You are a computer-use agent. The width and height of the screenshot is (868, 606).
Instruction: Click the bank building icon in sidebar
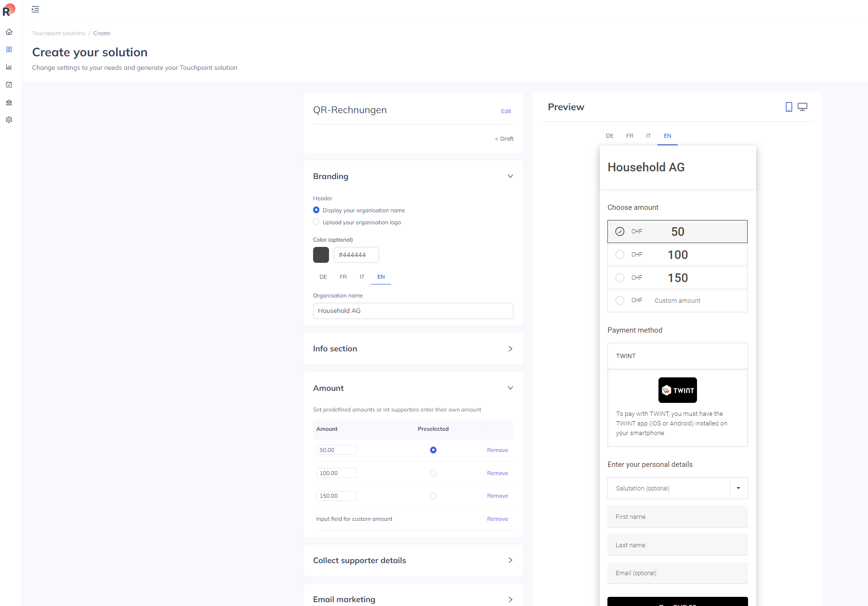tap(9, 103)
